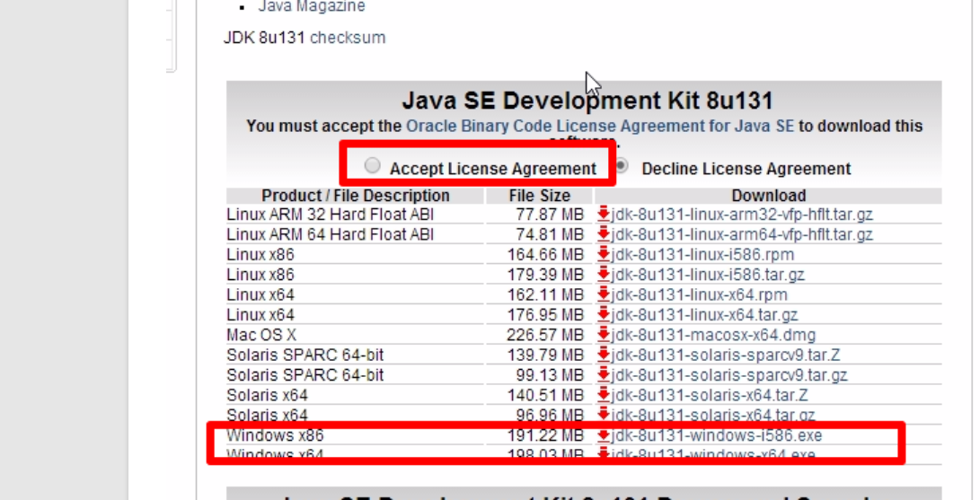This screenshot has width=980, height=500.
Task: Click download arrow icon for linux-i586.rpm
Action: pos(603,254)
